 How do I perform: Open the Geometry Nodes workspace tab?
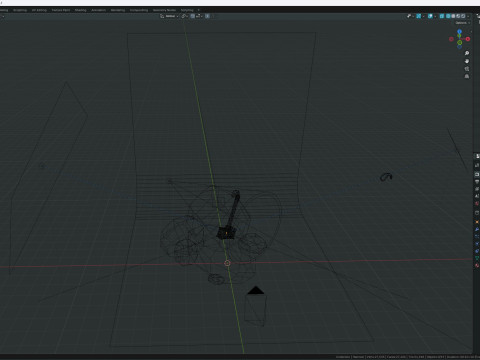(164, 10)
